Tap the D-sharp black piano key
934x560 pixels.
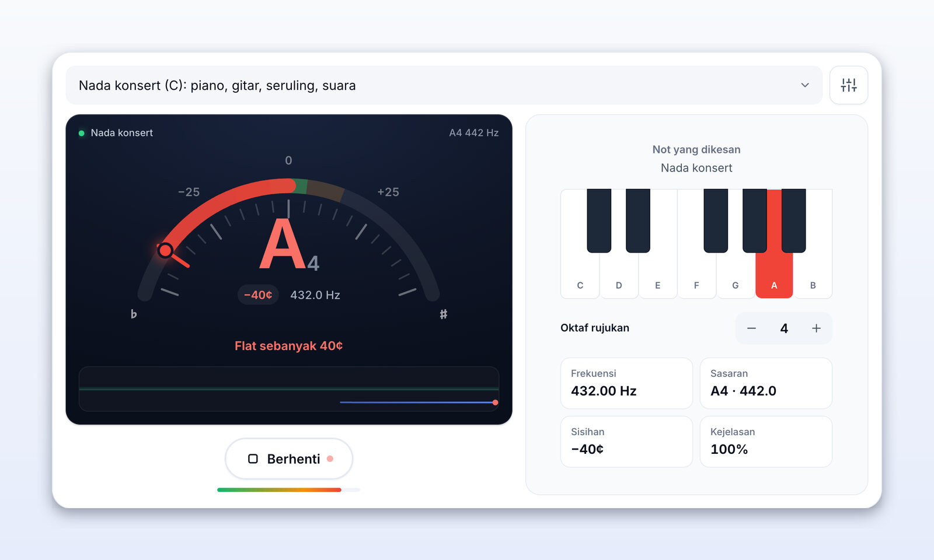(638, 220)
